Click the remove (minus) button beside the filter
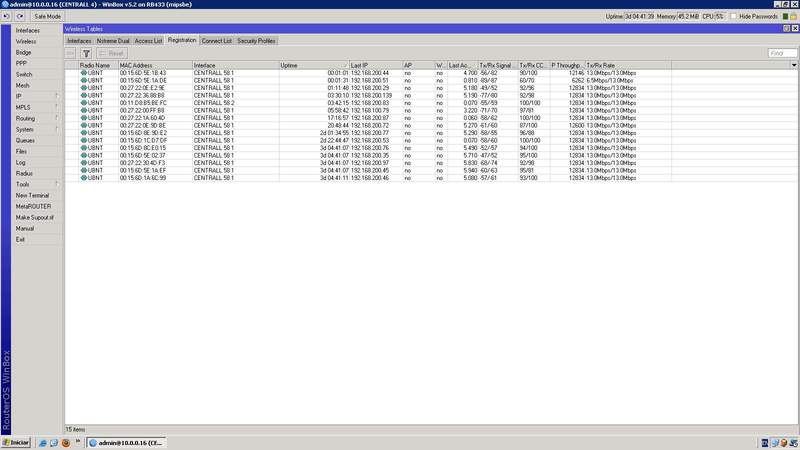Viewport: 800px width, 450px height. tap(70, 53)
